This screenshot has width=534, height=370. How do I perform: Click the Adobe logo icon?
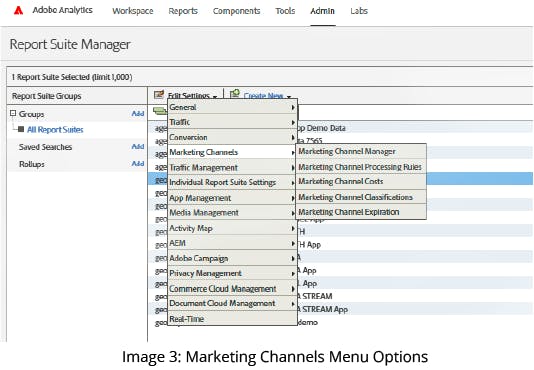(x=18, y=11)
